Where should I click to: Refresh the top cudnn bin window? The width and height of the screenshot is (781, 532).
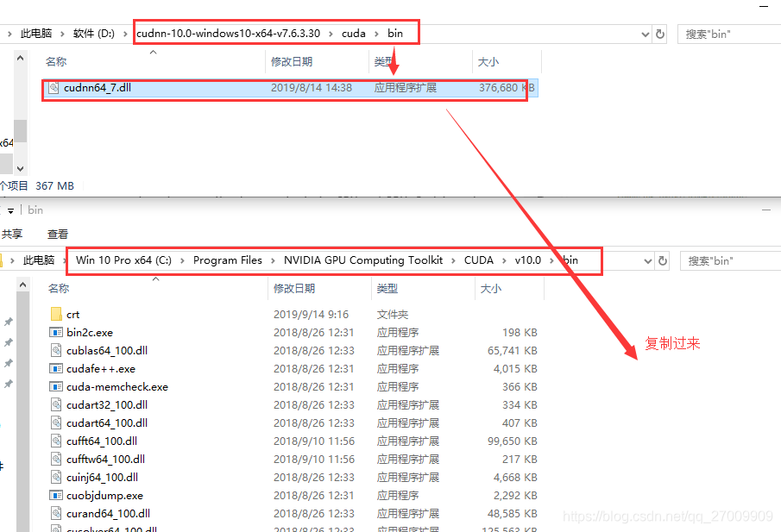click(x=660, y=34)
